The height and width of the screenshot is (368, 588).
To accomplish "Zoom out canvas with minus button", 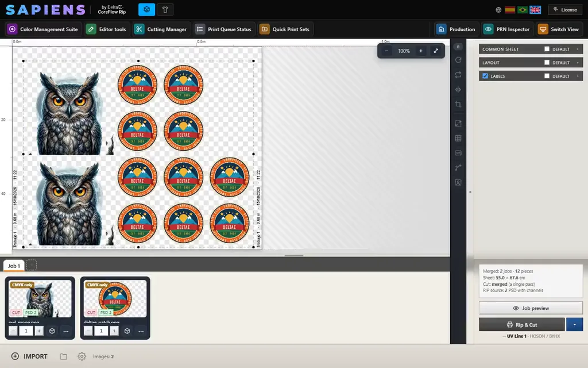I will pos(386,51).
